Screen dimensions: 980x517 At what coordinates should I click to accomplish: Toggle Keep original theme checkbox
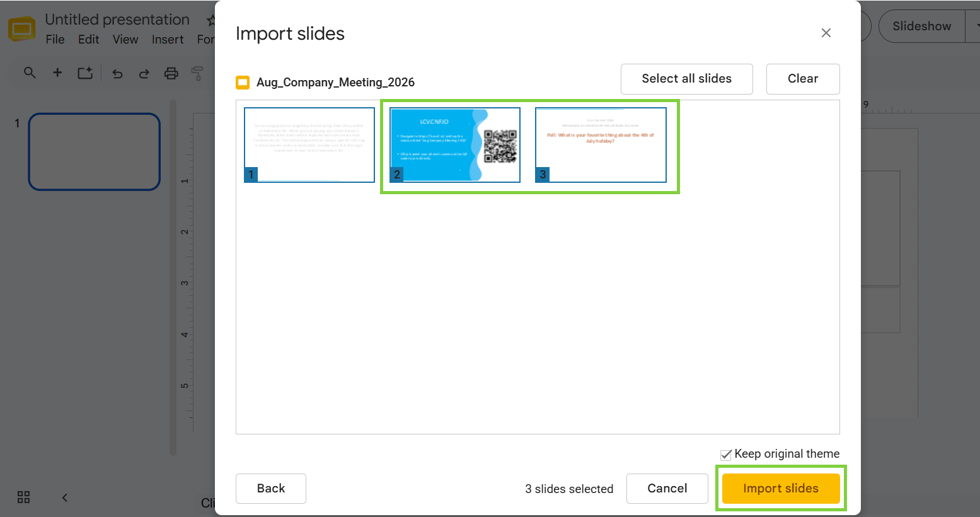(x=726, y=455)
